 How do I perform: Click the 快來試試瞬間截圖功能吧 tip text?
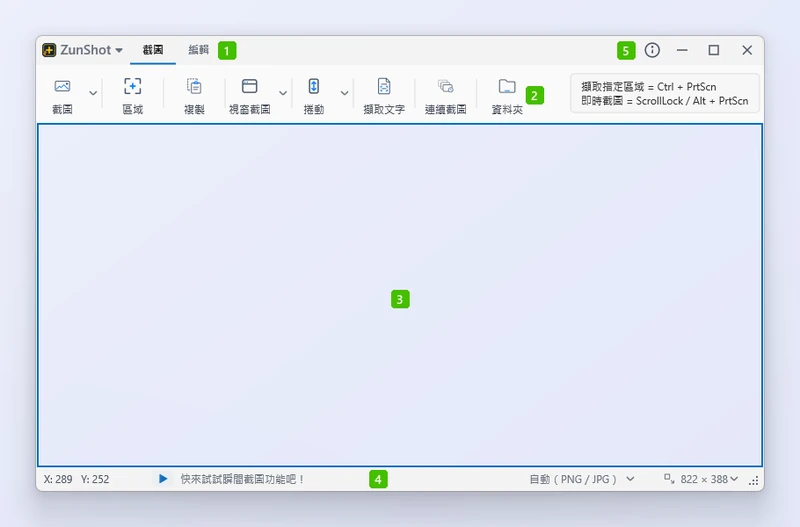click(242, 479)
